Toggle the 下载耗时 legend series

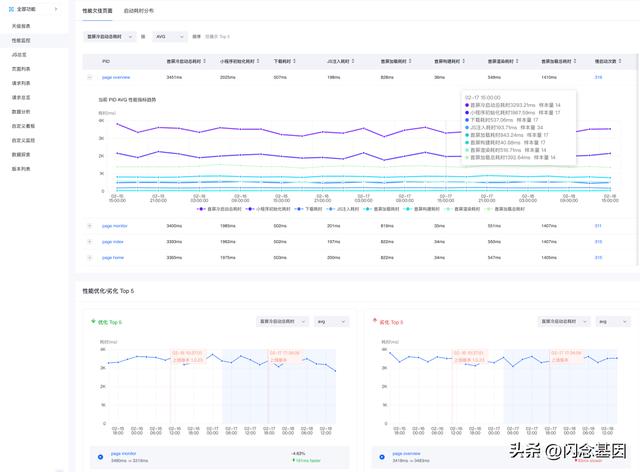[308, 209]
